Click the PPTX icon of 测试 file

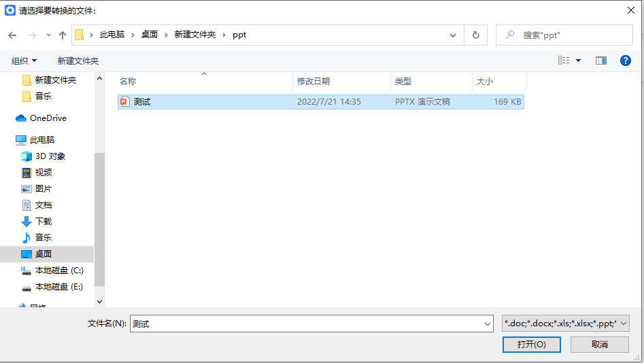125,101
